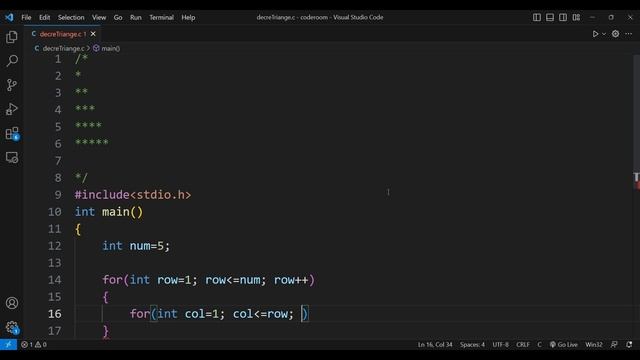
Task: Change indentation via Spaces: 4
Action: tap(472, 344)
